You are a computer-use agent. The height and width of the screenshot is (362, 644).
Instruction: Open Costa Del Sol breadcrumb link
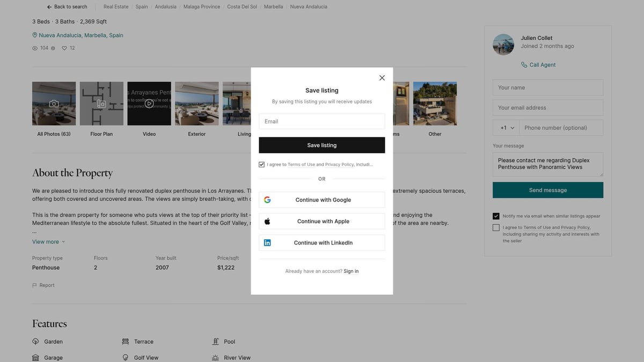tap(242, 7)
